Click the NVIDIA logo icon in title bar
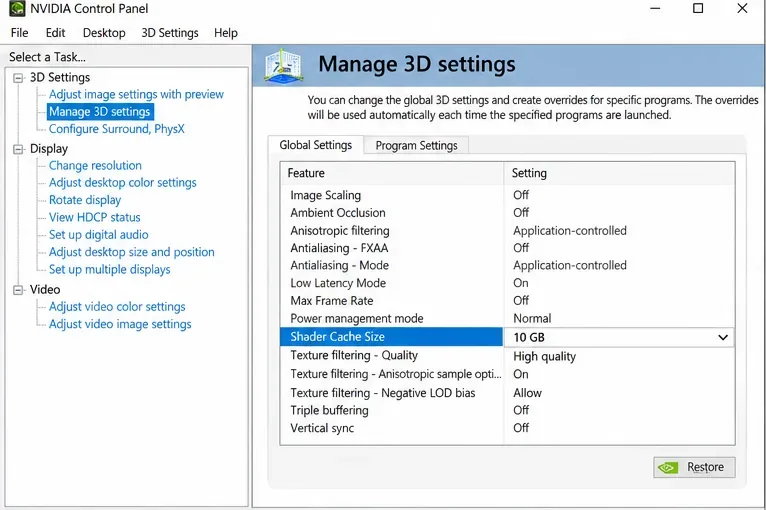 (17, 8)
